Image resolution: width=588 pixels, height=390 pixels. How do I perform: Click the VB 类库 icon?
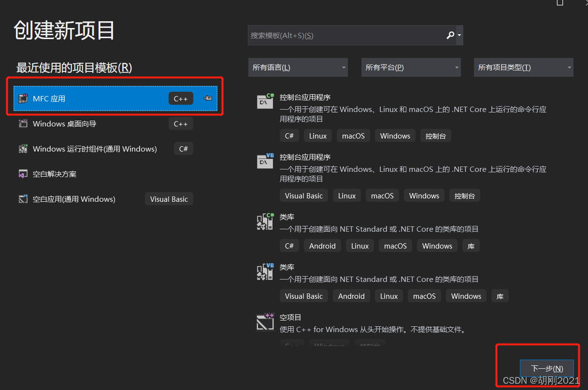point(266,271)
